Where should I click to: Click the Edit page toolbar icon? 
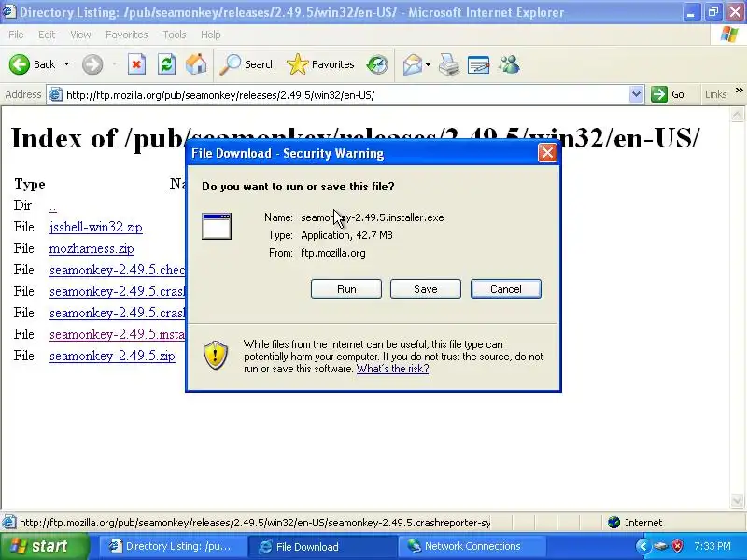[x=479, y=64]
